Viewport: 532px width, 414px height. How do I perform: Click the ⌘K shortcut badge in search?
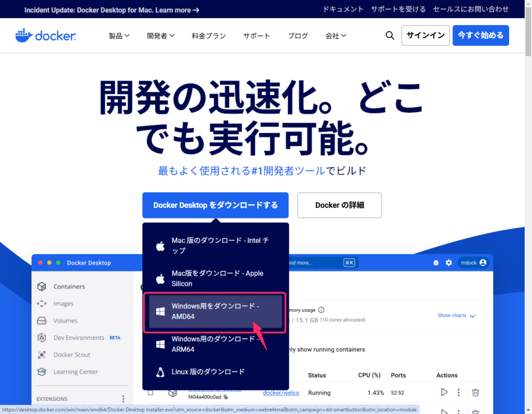pyautogui.click(x=349, y=263)
